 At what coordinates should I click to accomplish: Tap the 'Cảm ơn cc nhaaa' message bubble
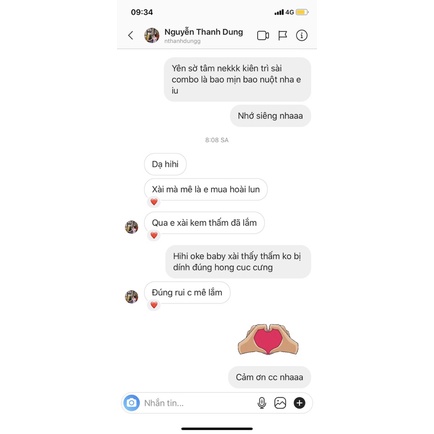coord(269,377)
